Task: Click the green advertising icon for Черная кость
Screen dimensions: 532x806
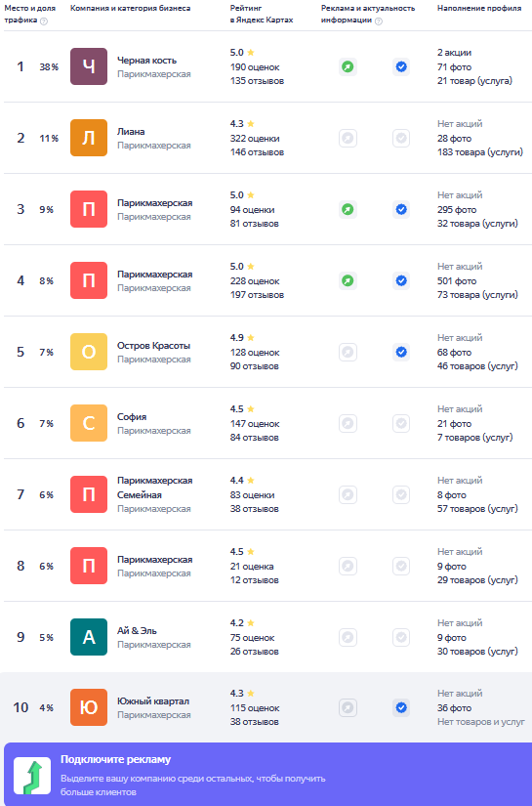Action: [348, 66]
